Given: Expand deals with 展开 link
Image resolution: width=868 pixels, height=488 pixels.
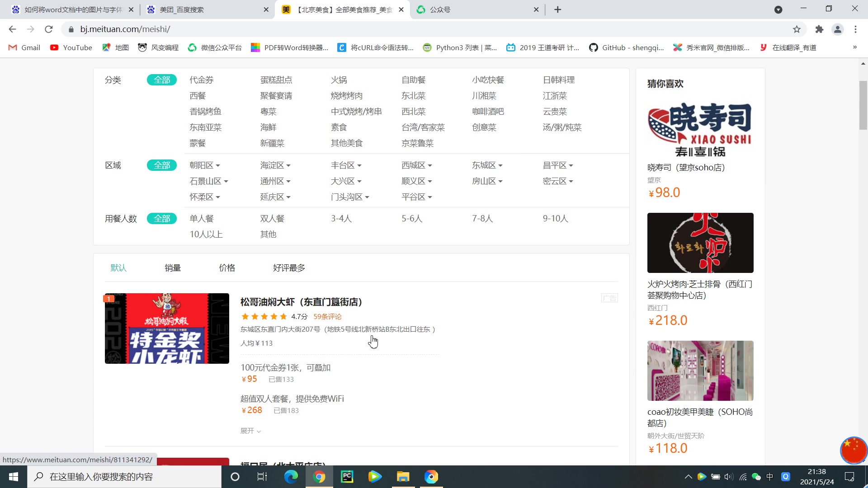Looking at the screenshot, I should (x=250, y=431).
